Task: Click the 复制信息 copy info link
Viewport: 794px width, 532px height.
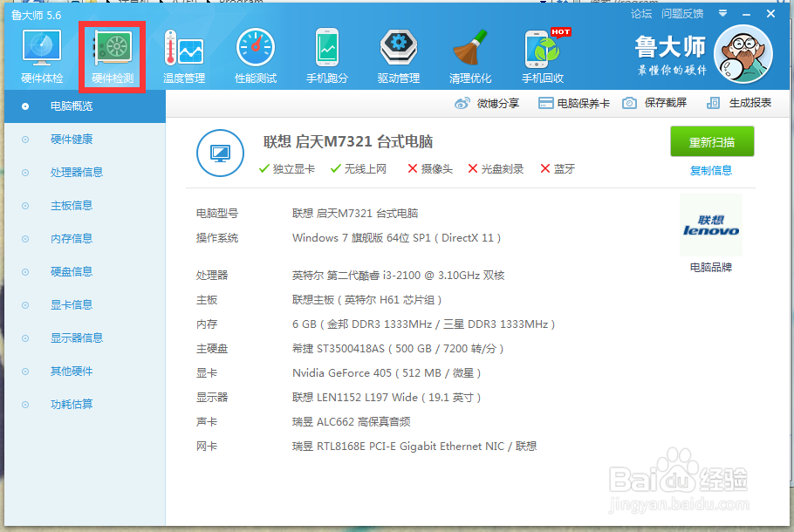Action: (x=711, y=171)
